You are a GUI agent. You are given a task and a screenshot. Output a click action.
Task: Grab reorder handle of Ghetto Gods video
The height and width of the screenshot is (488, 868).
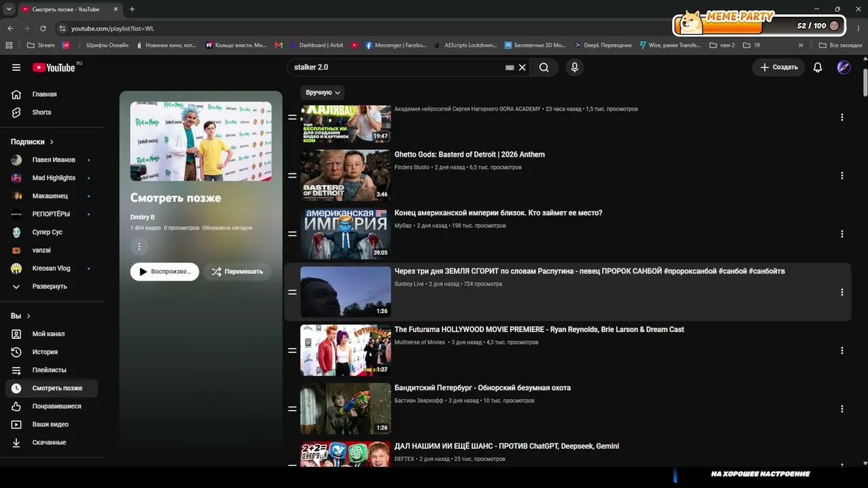292,176
